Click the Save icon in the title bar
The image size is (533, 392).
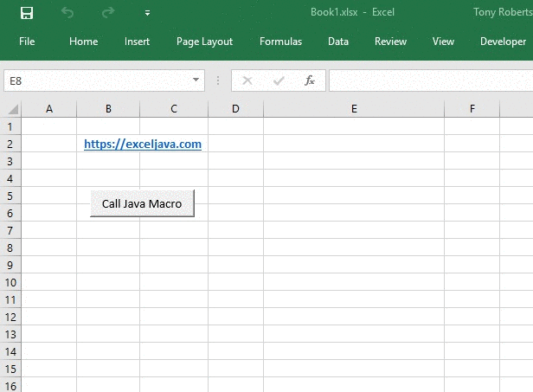27,13
